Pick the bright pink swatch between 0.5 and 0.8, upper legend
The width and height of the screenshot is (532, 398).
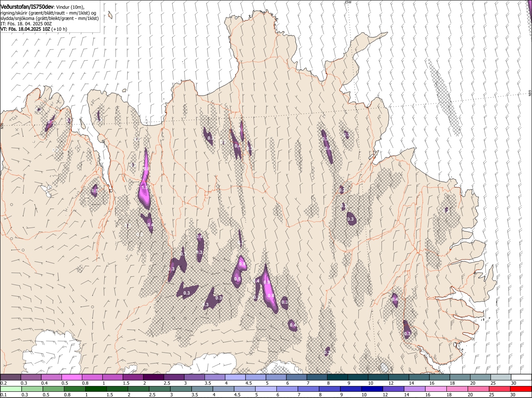point(71,377)
